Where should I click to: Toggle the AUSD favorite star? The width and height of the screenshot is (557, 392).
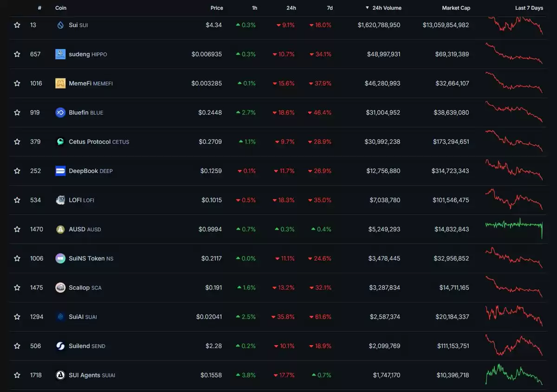(17, 230)
